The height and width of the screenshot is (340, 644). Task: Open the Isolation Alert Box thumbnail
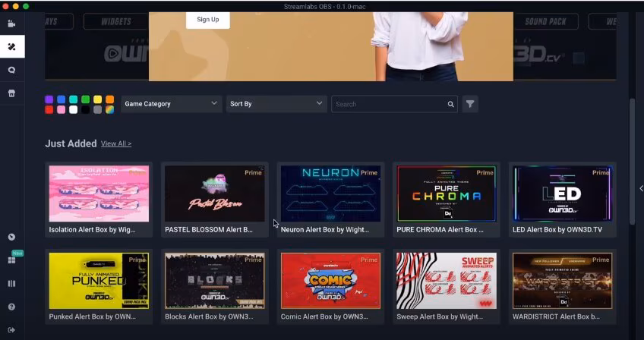coord(99,194)
